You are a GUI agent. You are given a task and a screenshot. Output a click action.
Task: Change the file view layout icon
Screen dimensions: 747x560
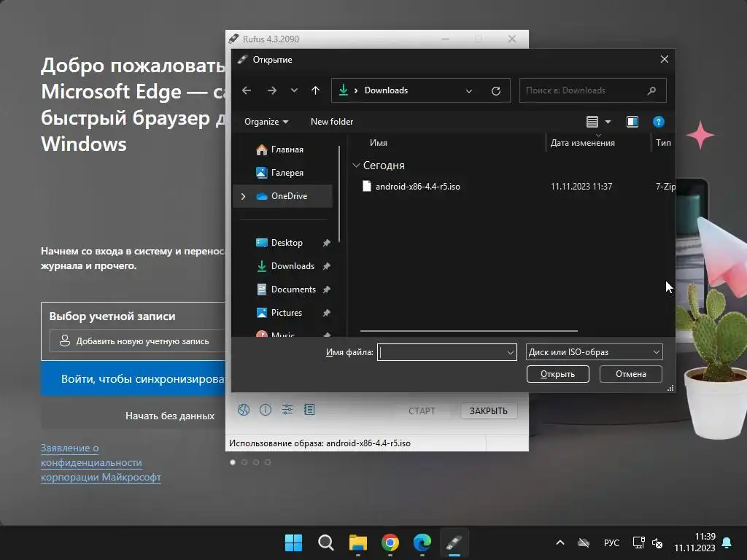[x=592, y=122]
